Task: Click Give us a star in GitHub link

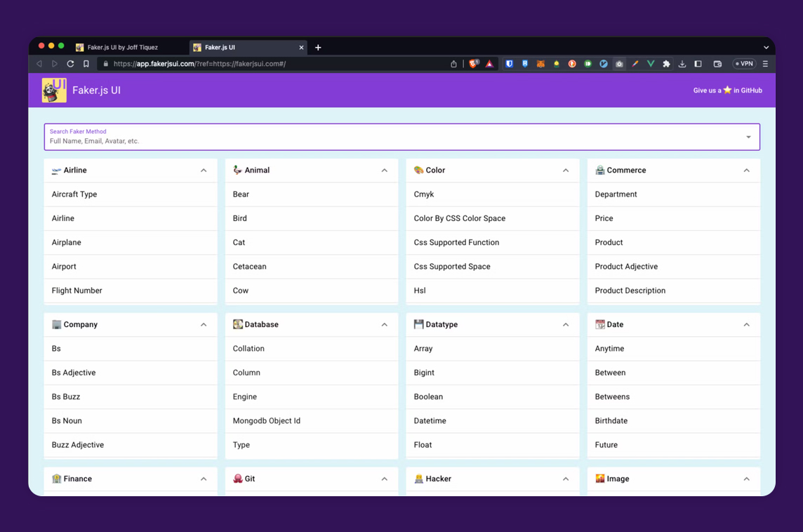Action: [727, 90]
